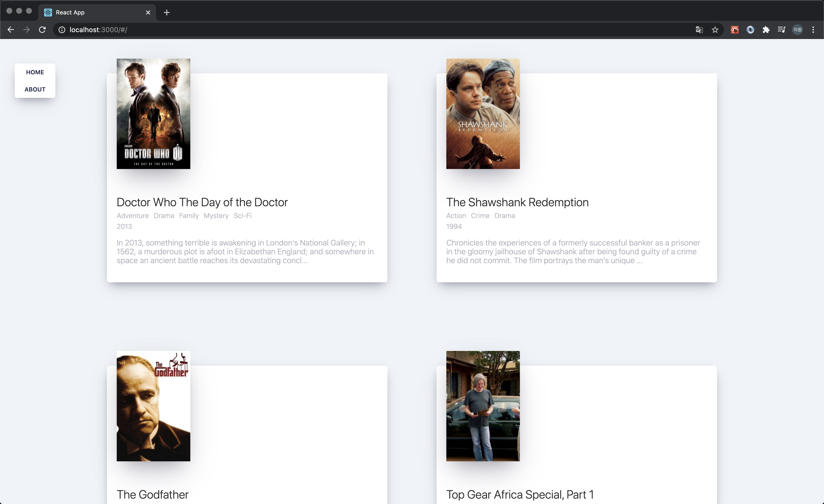Reload the current page
Screen dimensions: 824x504
pyautogui.click(x=42, y=29)
